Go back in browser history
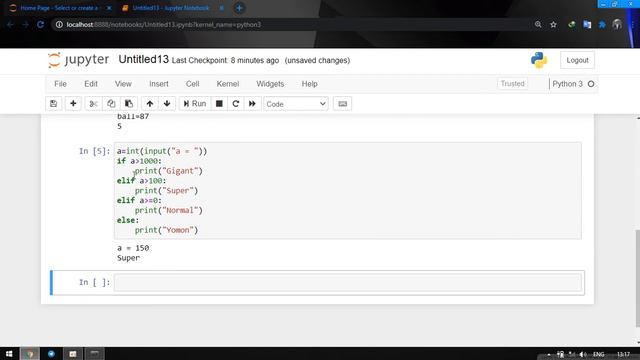Screen dimensions: 640x360 (10, 24)
